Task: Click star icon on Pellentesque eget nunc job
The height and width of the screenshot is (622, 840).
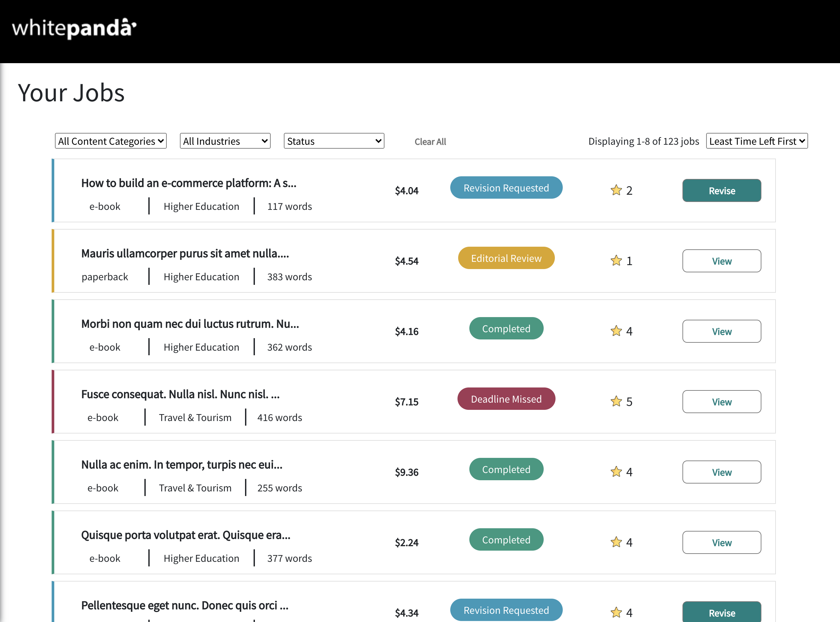Action: tap(616, 612)
